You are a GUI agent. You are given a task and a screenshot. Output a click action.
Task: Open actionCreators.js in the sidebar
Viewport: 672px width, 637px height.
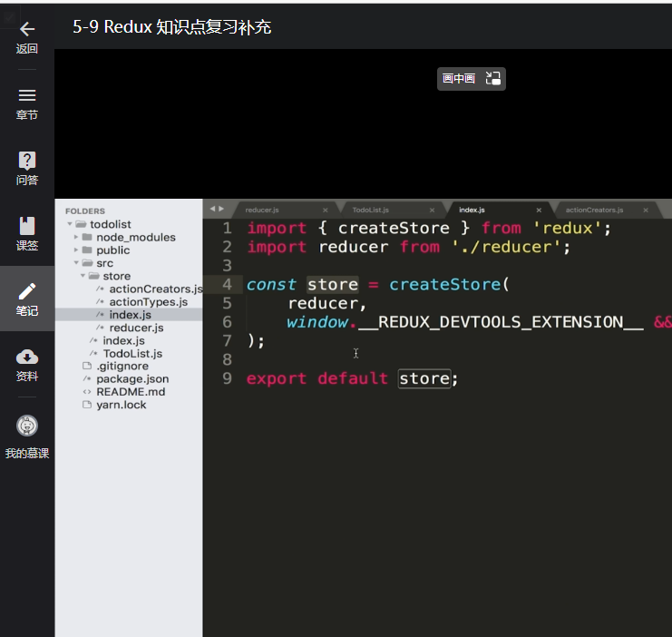[156, 289]
